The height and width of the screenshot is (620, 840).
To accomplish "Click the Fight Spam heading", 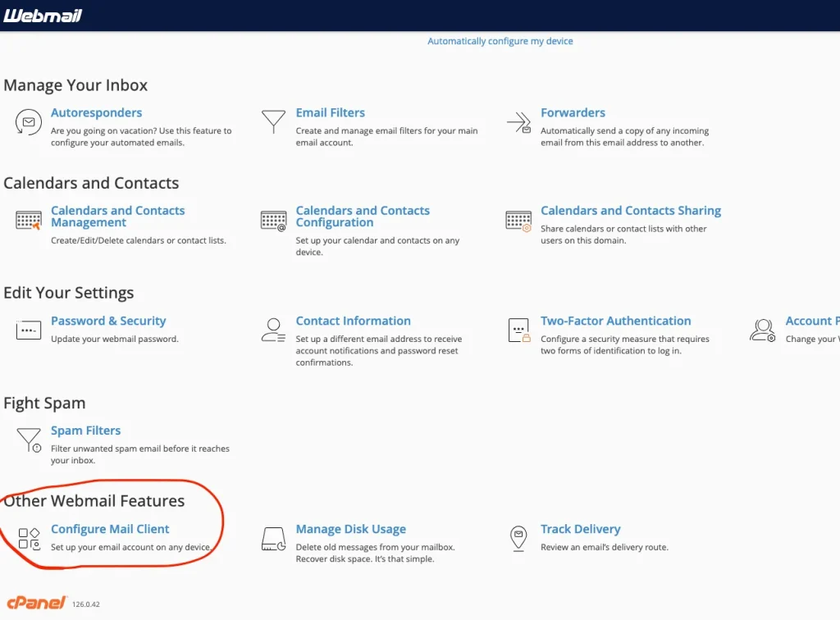I will point(44,403).
